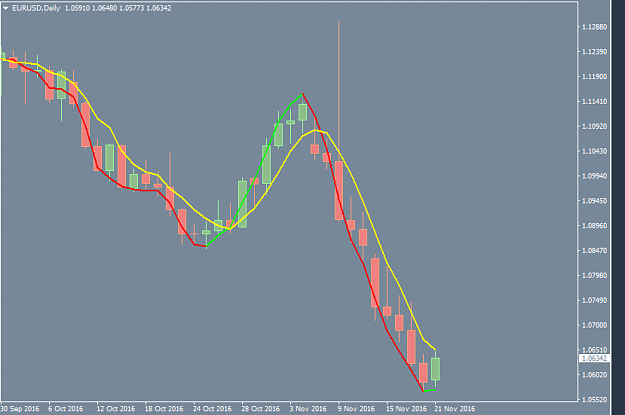Click price level 1.08960 on scale
625x415 pixels.
[x=594, y=226]
